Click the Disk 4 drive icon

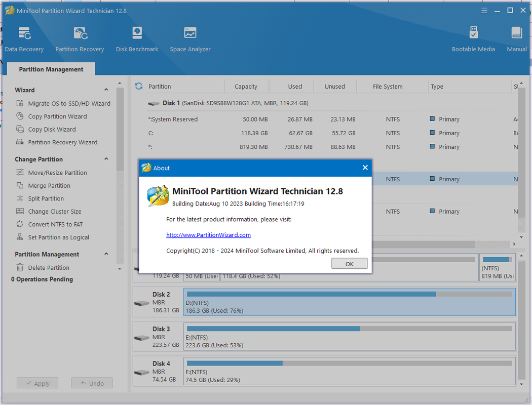[142, 372]
